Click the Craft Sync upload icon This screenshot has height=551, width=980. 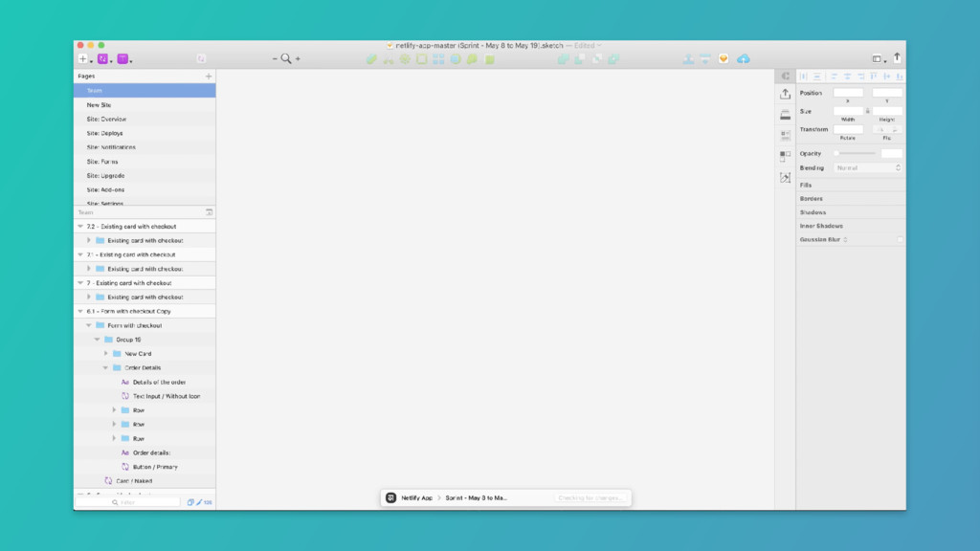click(786, 95)
